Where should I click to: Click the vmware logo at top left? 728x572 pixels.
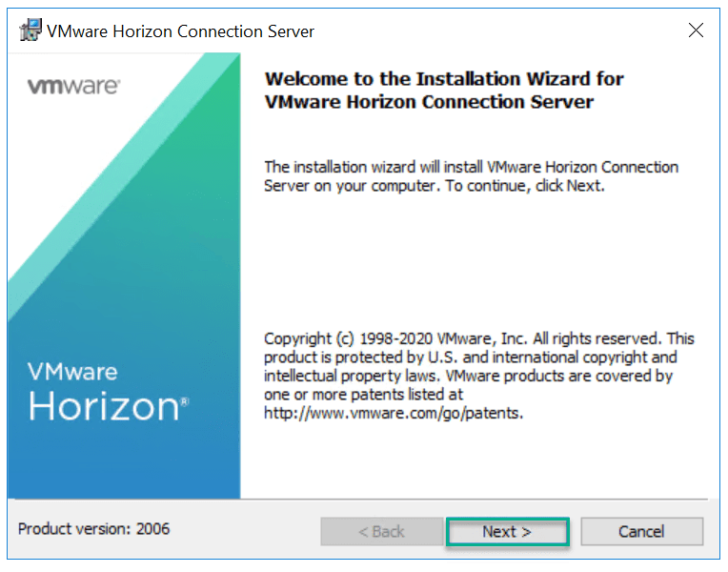tap(73, 87)
